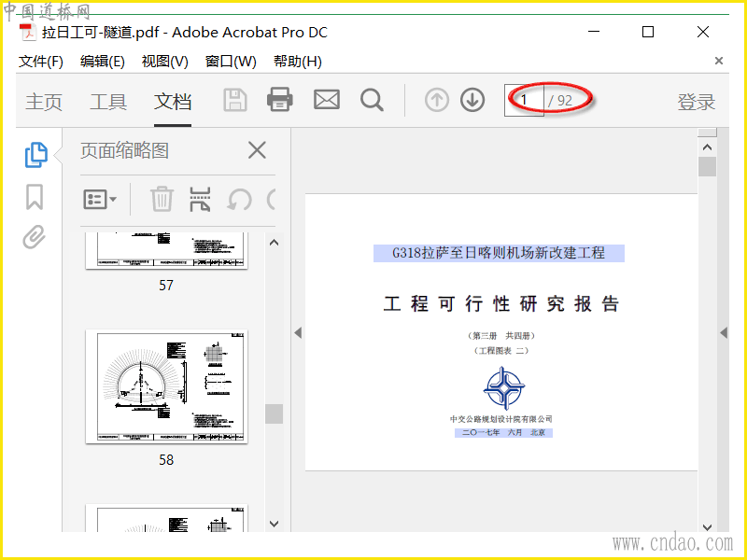Image resolution: width=747 pixels, height=560 pixels.
Task: Open page thumbnails sidebar icon
Action: [35, 155]
